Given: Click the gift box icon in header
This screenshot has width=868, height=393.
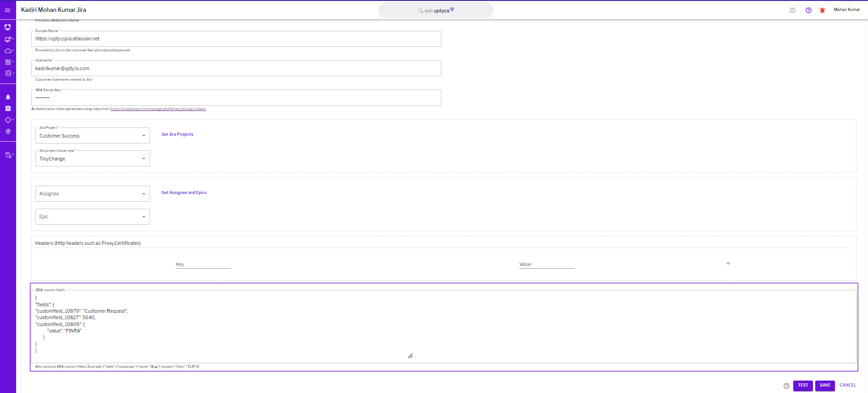Looking at the screenshot, I should (x=792, y=10).
